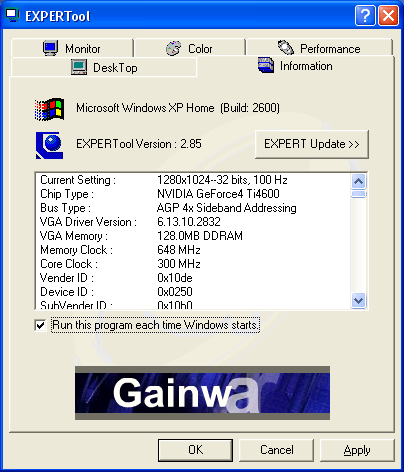The height and width of the screenshot is (472, 404).
Task: Click the Cancel button
Action: [x=277, y=450]
